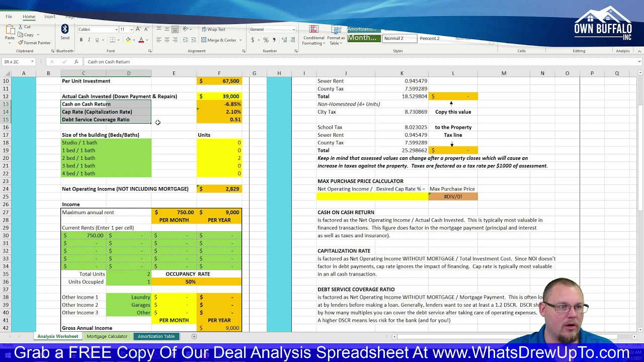Click the Copy button icon
Viewport: 644px width, 362px height.
[x=21, y=35]
